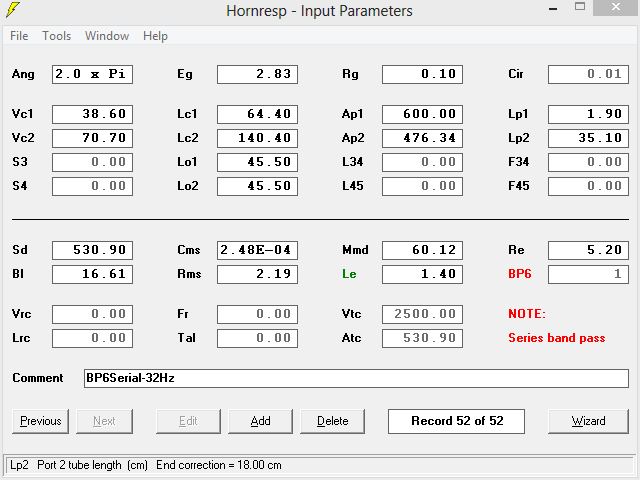Select the Lp2 field 35.10

(589, 138)
